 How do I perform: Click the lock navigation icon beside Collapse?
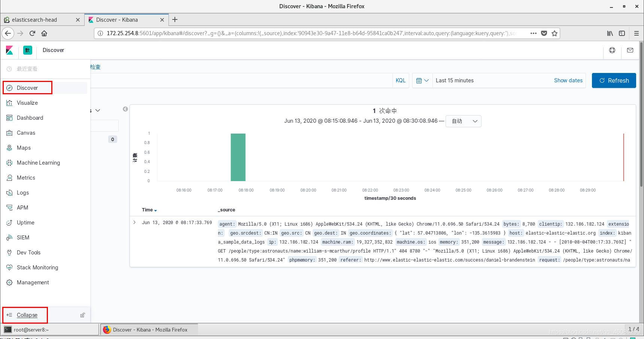82,315
